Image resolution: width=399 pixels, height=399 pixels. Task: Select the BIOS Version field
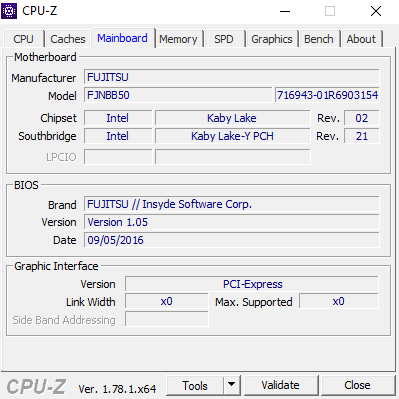click(x=232, y=222)
